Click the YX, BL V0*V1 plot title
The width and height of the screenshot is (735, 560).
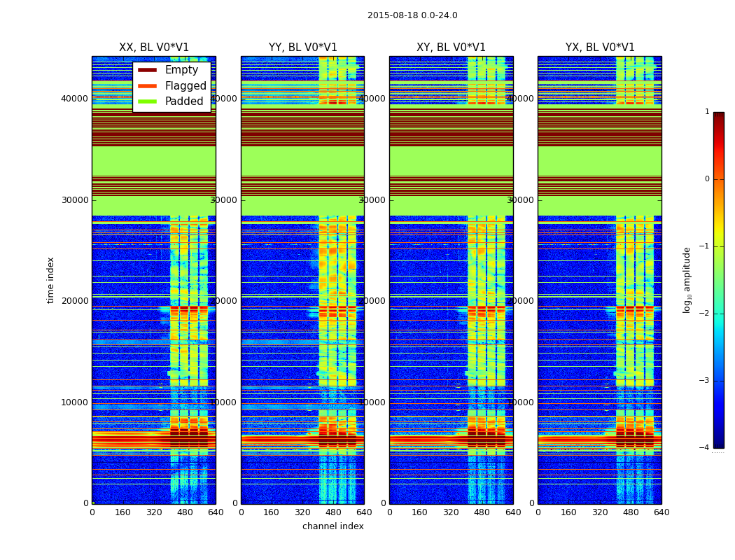pos(600,48)
